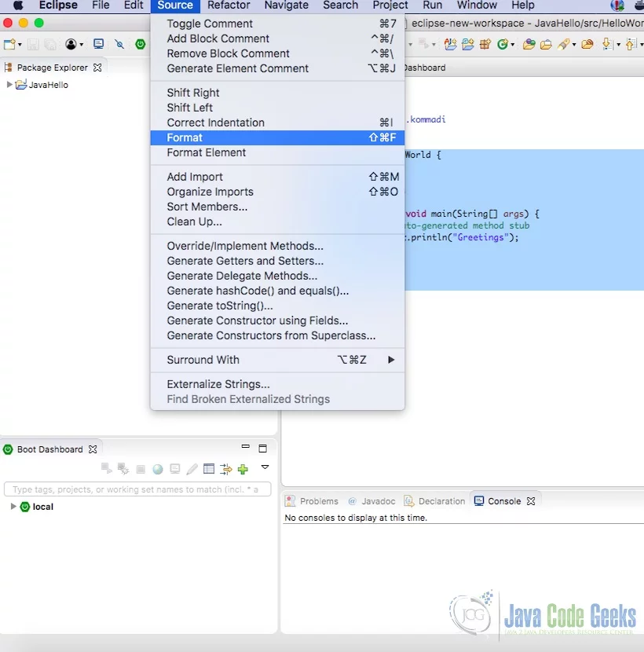Image resolution: width=644 pixels, height=652 pixels.
Task: Click the Boot Dashboard Open Browser globe icon
Action: coord(158,469)
